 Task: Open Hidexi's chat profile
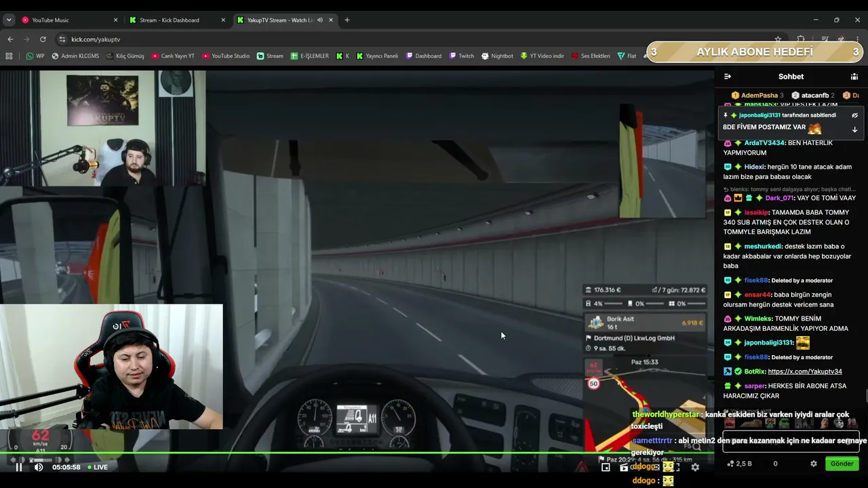coord(754,167)
